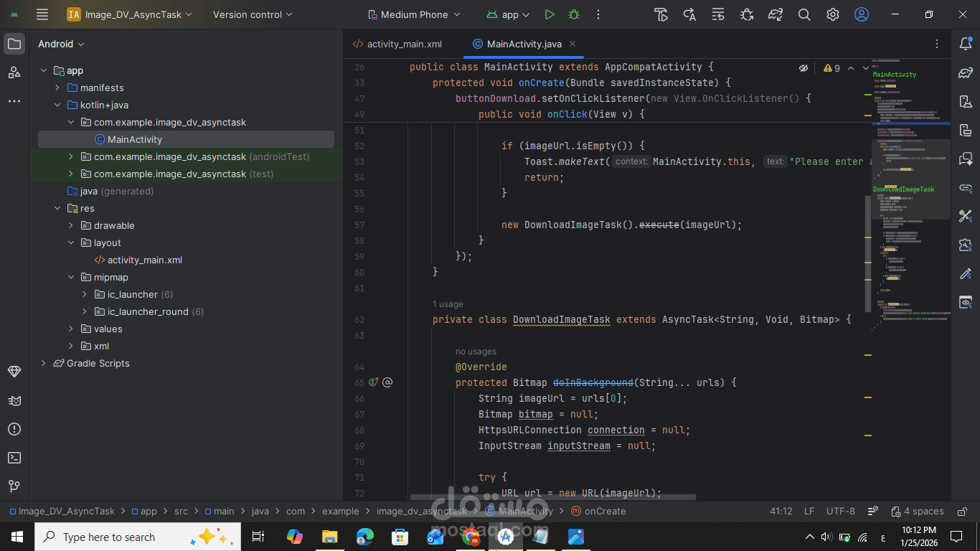This screenshot has height=551, width=980.
Task: Open the Medium Phone device dropdown
Action: point(414,14)
